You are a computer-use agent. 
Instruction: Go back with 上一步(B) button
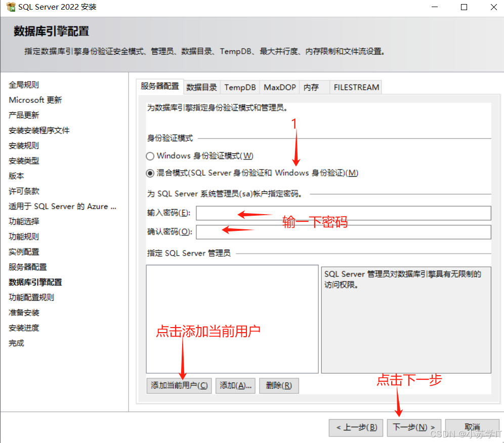coord(356,428)
